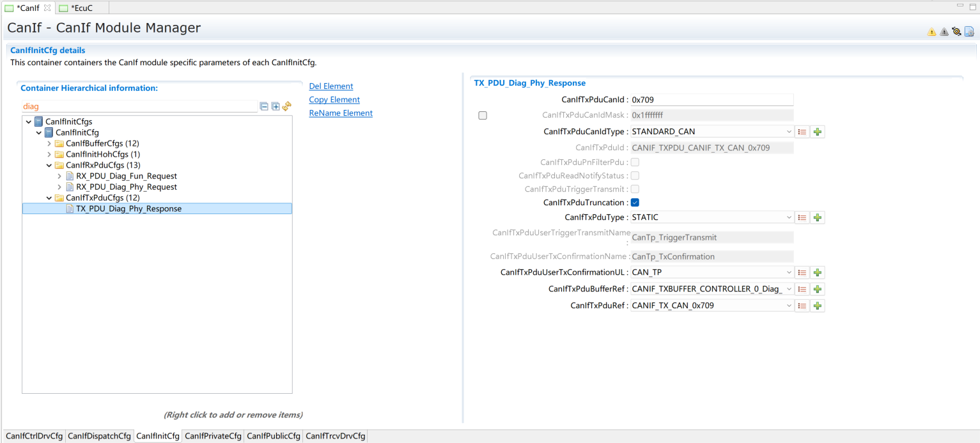Click list icon beside CanIfTxPduUserTxConfirmationUL

802,272
